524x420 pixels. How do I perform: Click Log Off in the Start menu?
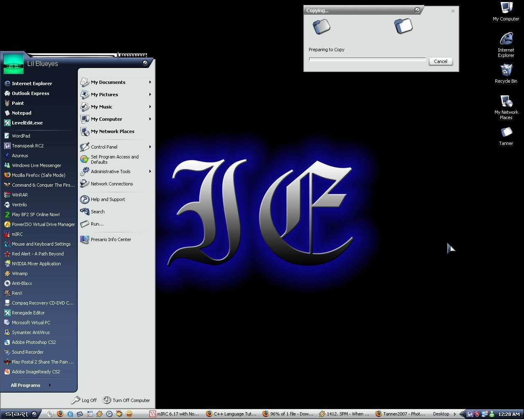point(84,400)
